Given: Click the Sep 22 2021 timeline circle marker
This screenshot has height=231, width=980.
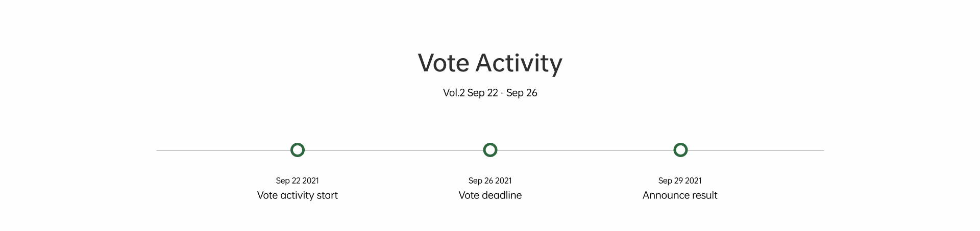Looking at the screenshot, I should pos(298,150).
